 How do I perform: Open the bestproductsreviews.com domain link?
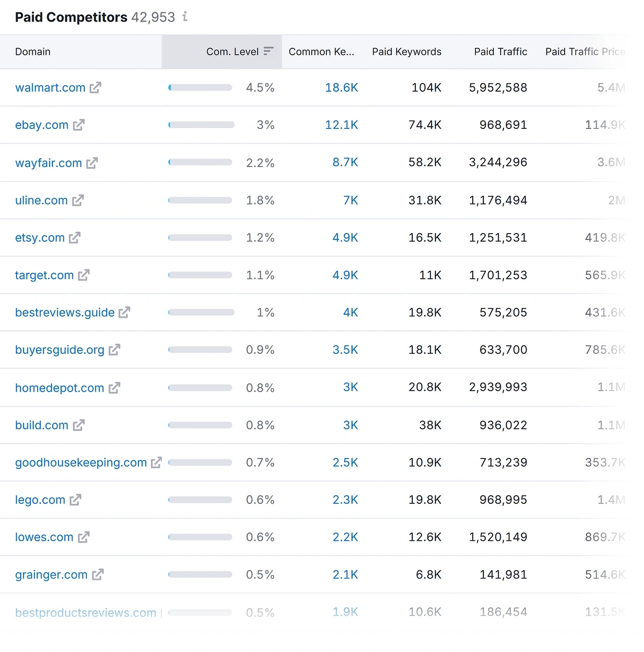coord(86,613)
